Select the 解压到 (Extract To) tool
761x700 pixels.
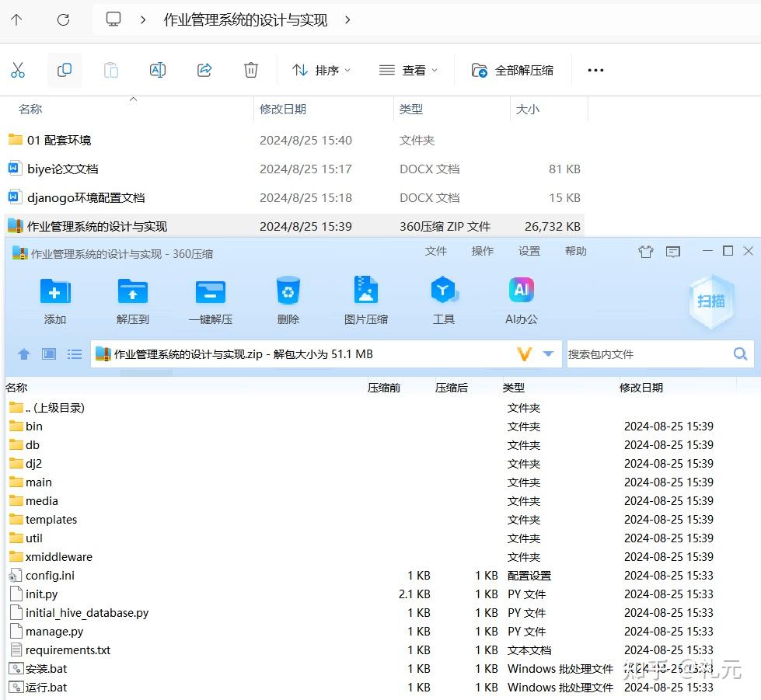132,299
